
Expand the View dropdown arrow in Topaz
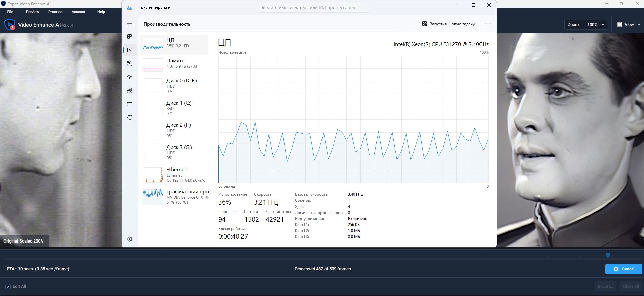click(639, 25)
